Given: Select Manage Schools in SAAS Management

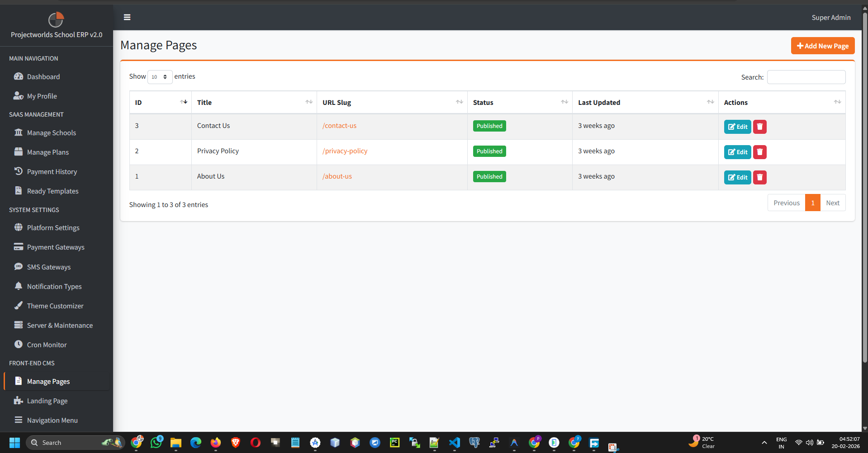Looking at the screenshot, I should pos(51,132).
